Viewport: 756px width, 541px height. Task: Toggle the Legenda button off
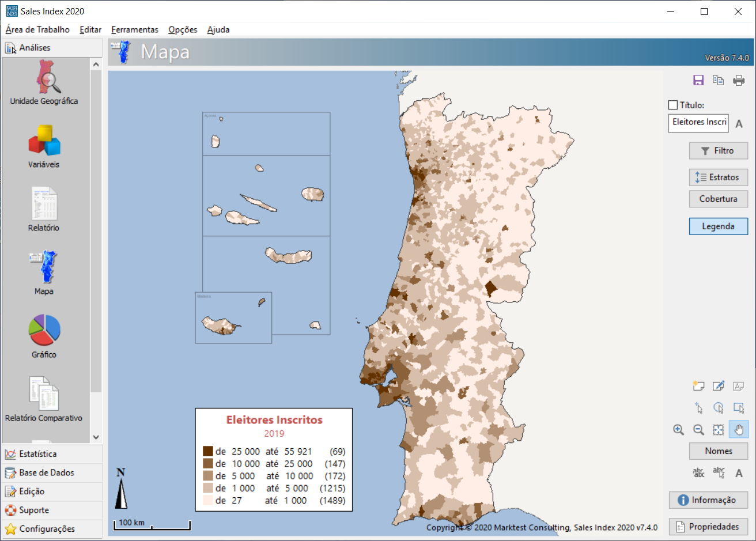pos(718,226)
